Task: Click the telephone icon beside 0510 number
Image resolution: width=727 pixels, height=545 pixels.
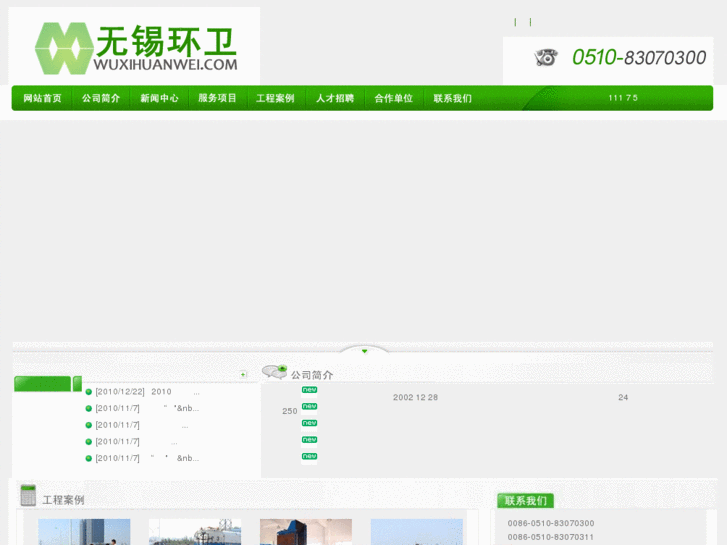Action: coord(545,57)
